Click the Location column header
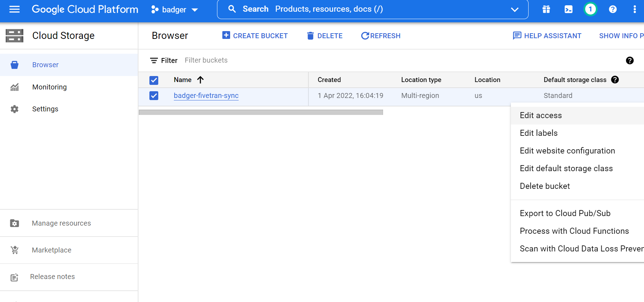 point(488,80)
